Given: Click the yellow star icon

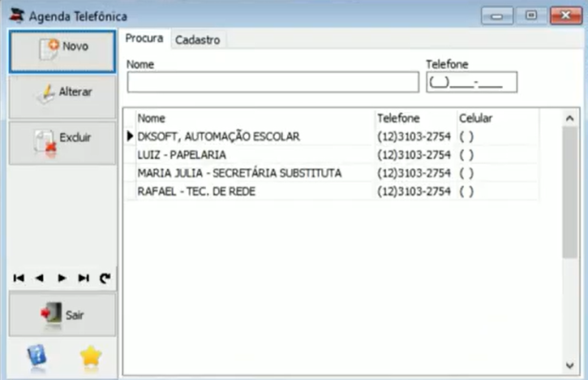Looking at the screenshot, I should (91, 357).
